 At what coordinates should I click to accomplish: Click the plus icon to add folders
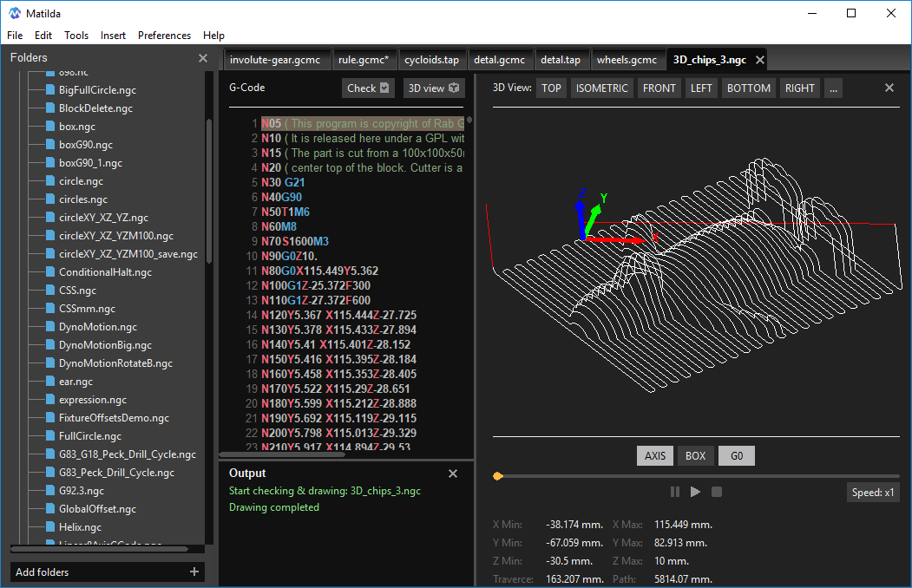coord(194,572)
